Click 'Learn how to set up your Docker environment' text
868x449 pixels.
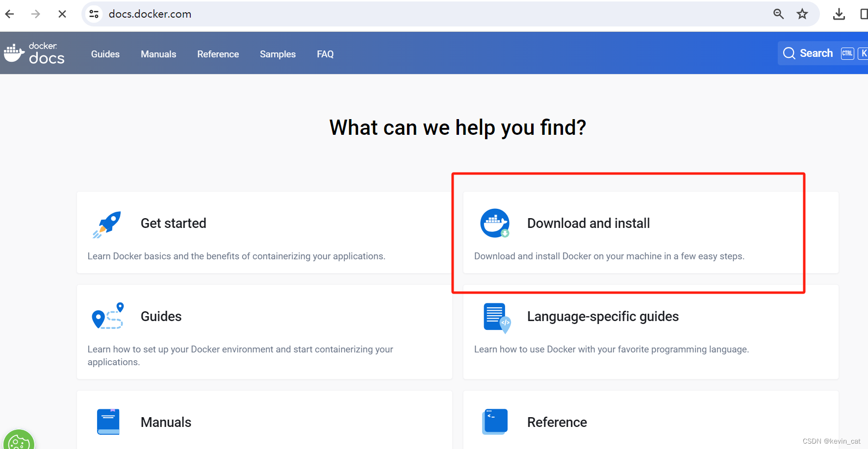click(240, 356)
